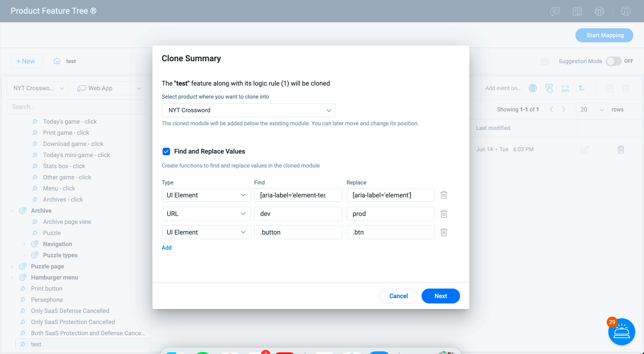644x354 pixels.
Task: Open the chat messages icon in header
Action: click(x=555, y=11)
